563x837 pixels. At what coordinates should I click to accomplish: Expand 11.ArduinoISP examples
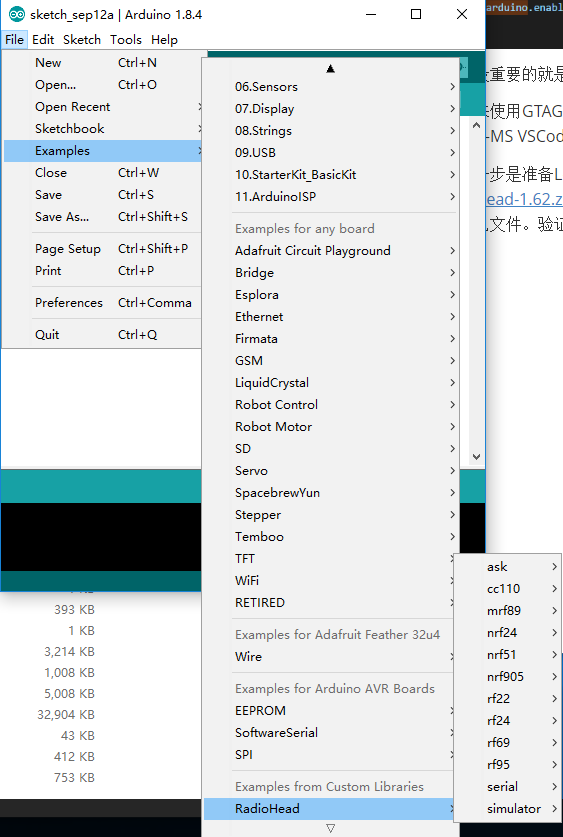tap(330, 196)
